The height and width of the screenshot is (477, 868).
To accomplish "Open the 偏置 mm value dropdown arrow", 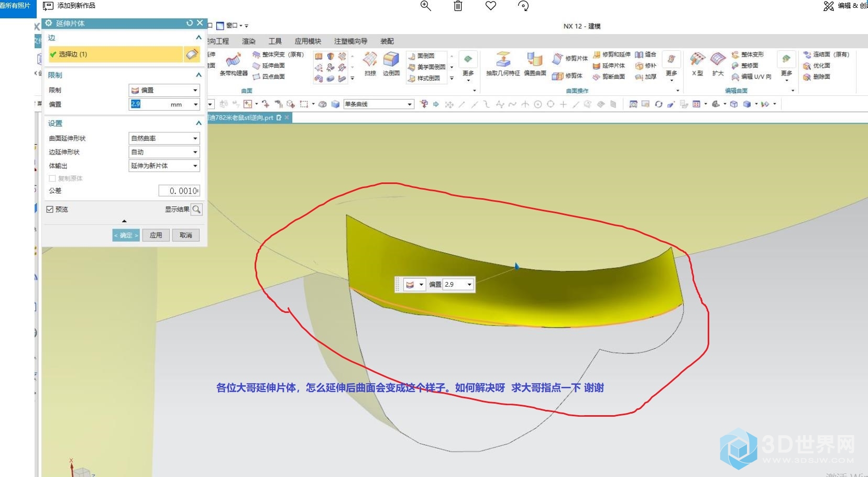I will 195,104.
